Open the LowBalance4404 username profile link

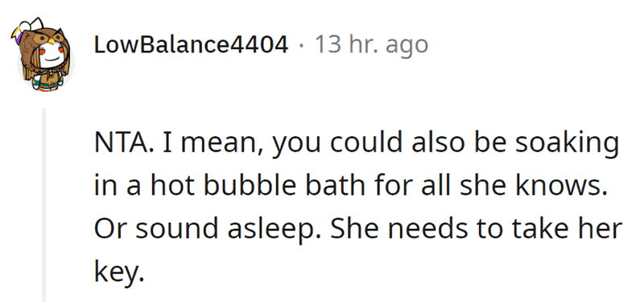click(x=191, y=45)
